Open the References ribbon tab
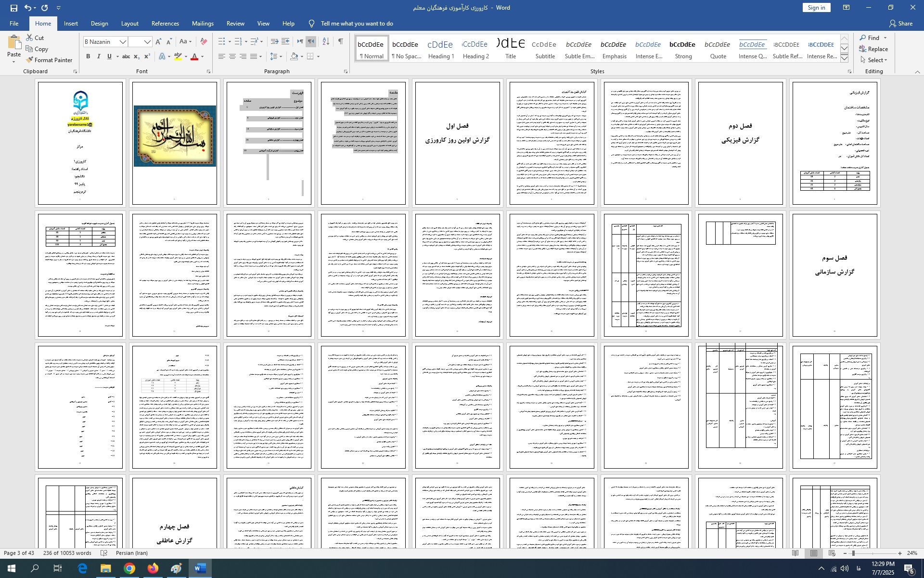This screenshot has width=924, height=578. tap(165, 24)
